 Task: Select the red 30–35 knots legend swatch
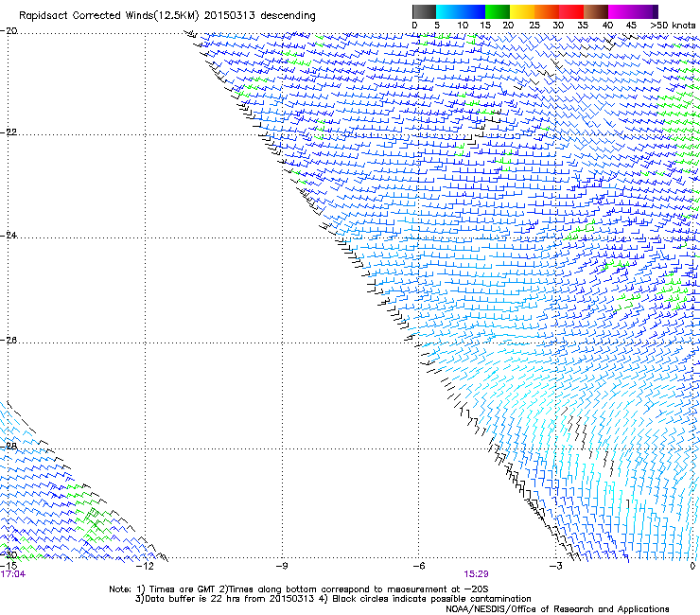pyautogui.click(x=571, y=11)
